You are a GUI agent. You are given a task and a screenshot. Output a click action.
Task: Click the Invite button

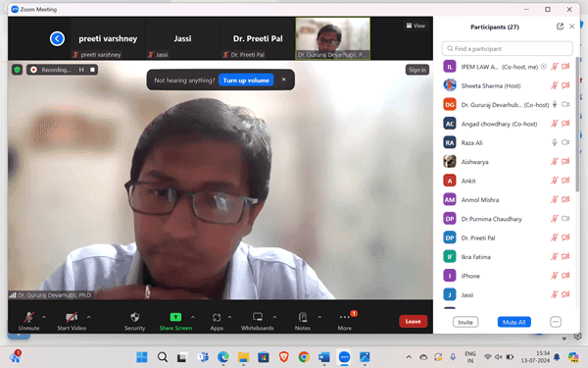click(465, 322)
